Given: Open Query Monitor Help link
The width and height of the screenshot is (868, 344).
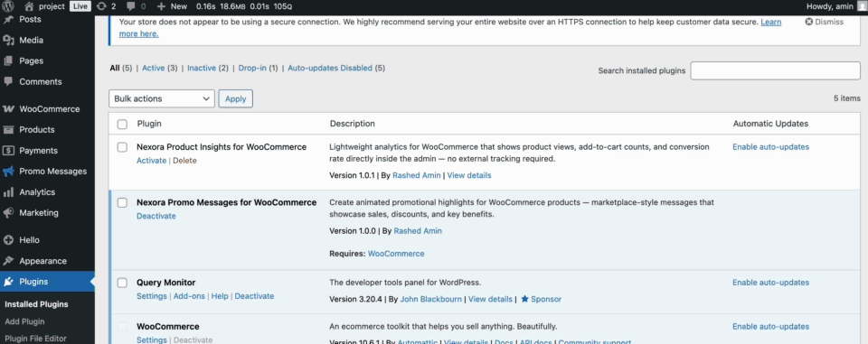Looking at the screenshot, I should 220,296.
